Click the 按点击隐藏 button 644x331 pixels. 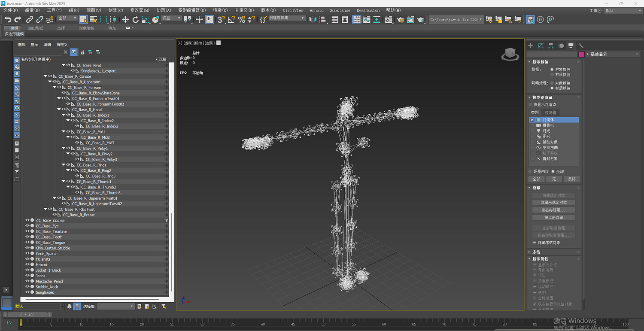click(x=553, y=218)
